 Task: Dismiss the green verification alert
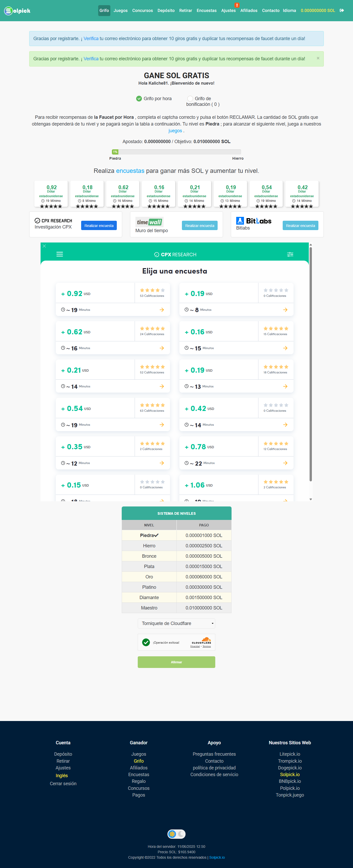[318, 58]
